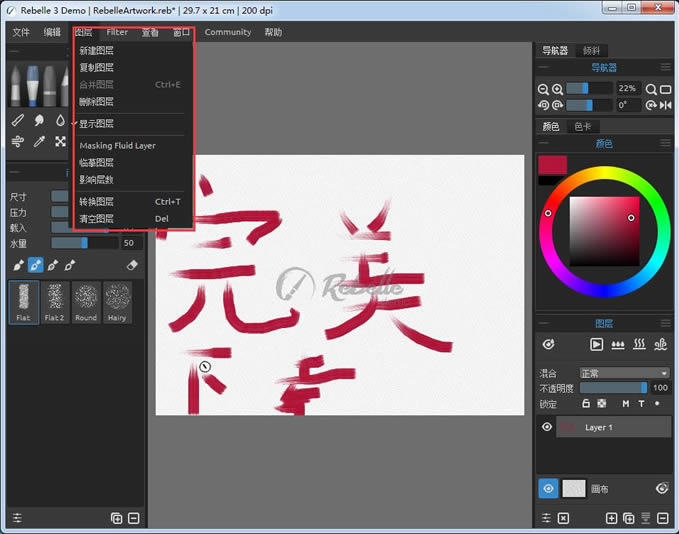
Task: Flip the canvas view horizontally
Action: tap(666, 105)
